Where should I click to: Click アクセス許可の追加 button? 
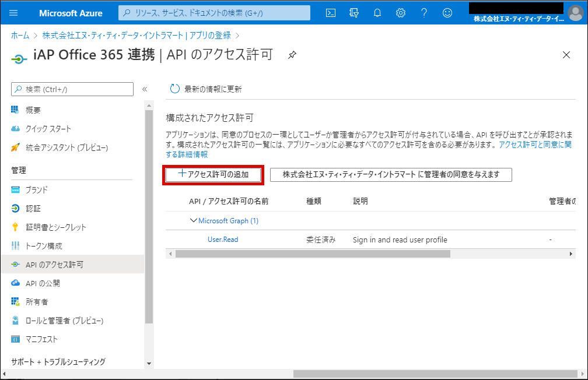[x=213, y=175]
